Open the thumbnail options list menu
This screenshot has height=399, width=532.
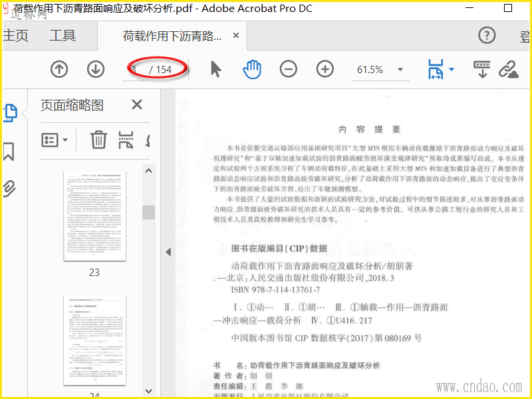click(55, 140)
